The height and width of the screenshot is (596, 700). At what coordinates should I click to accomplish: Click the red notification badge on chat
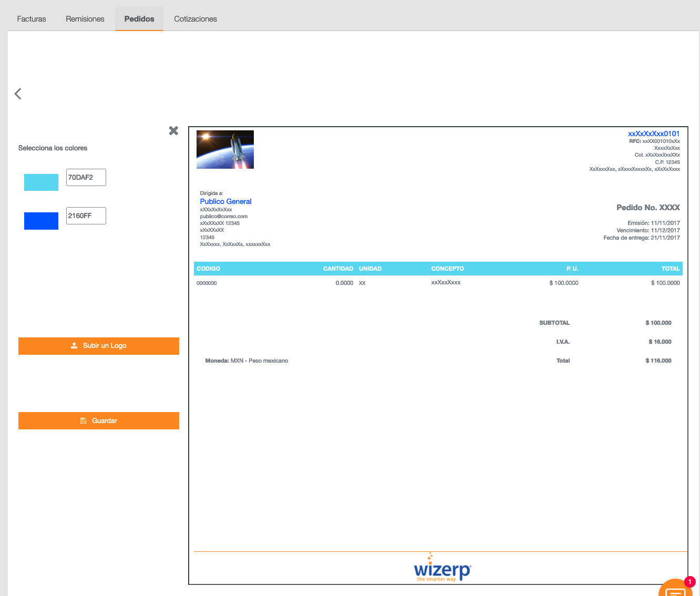pos(689,582)
